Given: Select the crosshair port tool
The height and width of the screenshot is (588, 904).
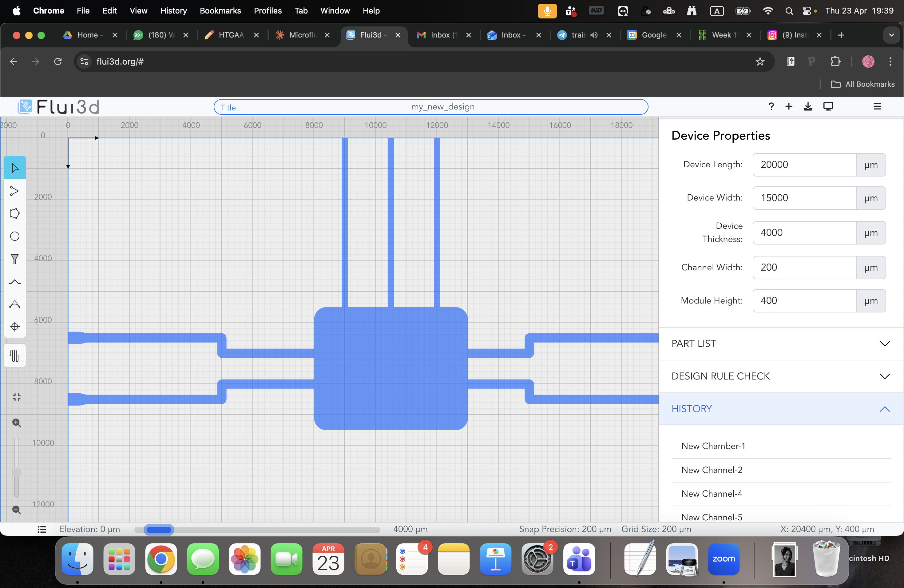Looking at the screenshot, I should click(15, 326).
